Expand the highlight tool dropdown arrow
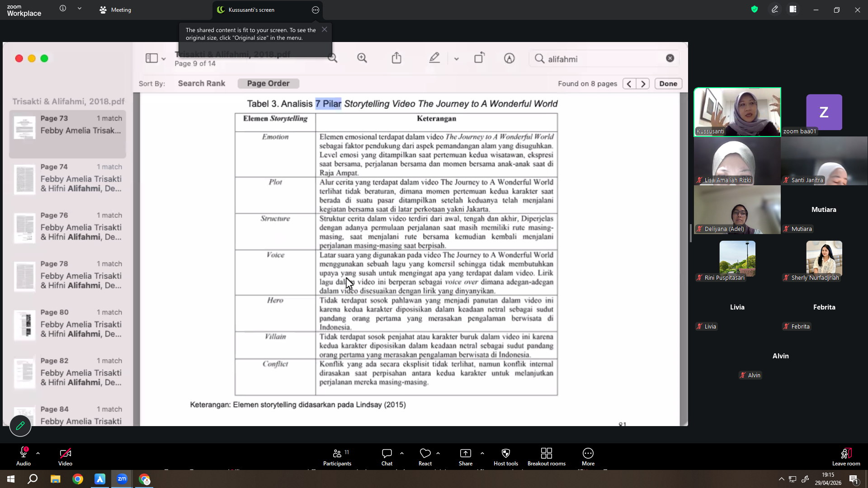This screenshot has width=868, height=488. 457,59
